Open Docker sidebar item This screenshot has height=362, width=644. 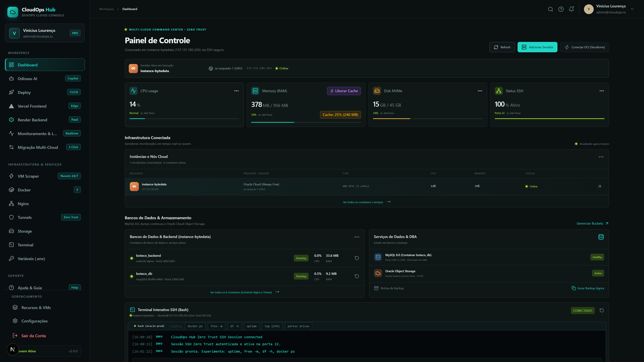pos(45,190)
